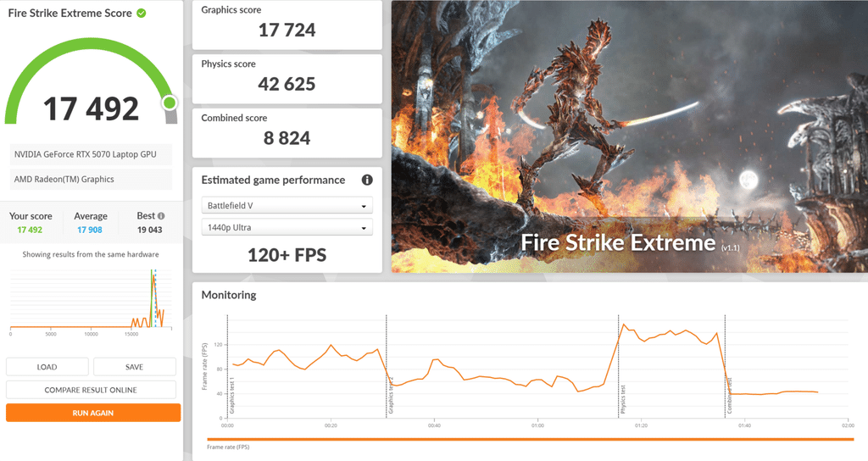This screenshot has height=461, width=868.
Task: Open the Battlefield V game dropdown
Action: click(287, 205)
